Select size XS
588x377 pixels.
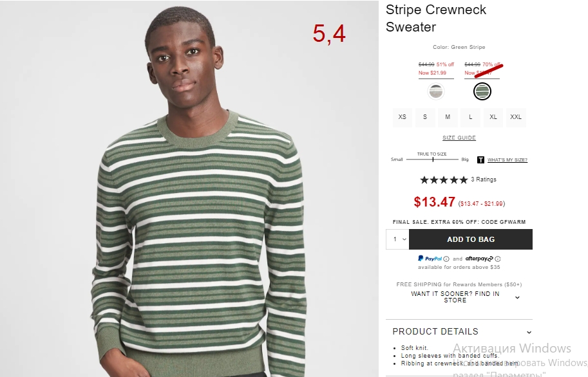click(x=403, y=117)
